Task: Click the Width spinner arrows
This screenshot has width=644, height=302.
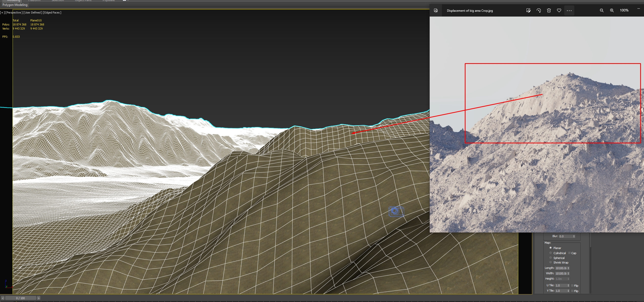Action: 568,273
